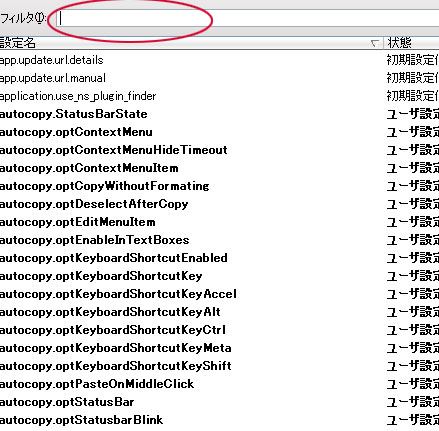Select autocopy.optContextMenu preference
439x431 pixels.
click(x=76, y=132)
